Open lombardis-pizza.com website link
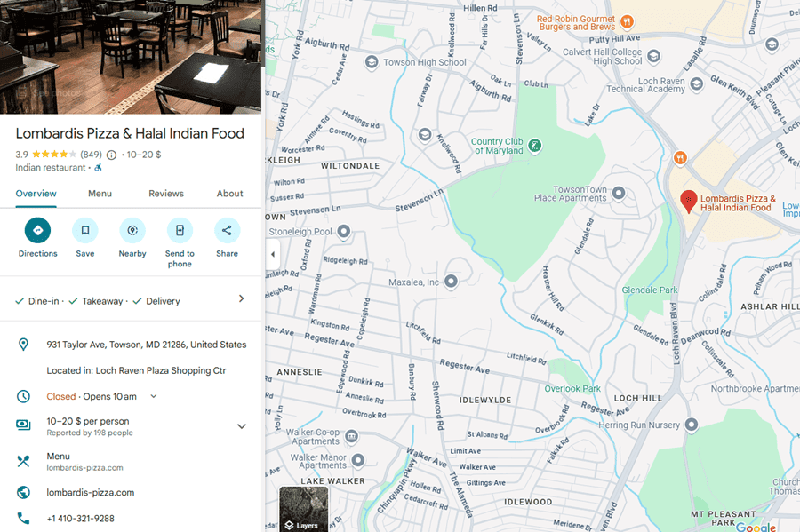Screen dimensions: 800x532 (x=91, y=492)
